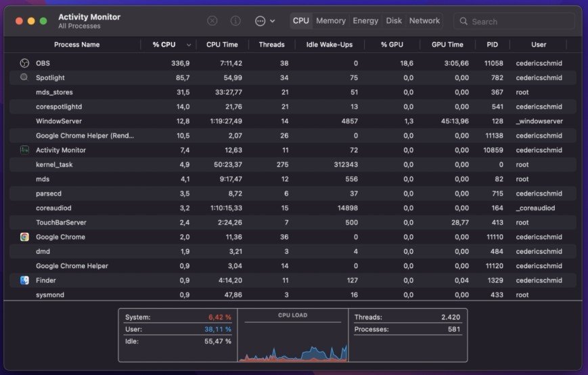Sort by % GPU column header

[392, 45]
